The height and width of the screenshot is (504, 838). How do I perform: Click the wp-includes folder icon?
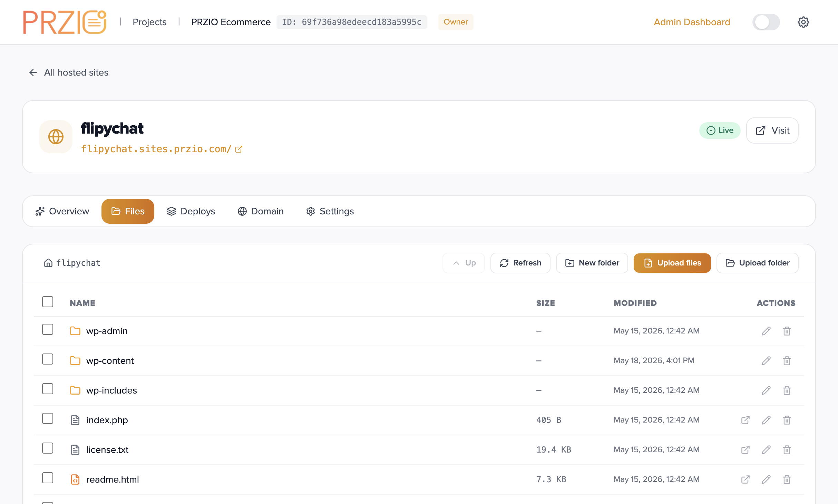(x=75, y=390)
